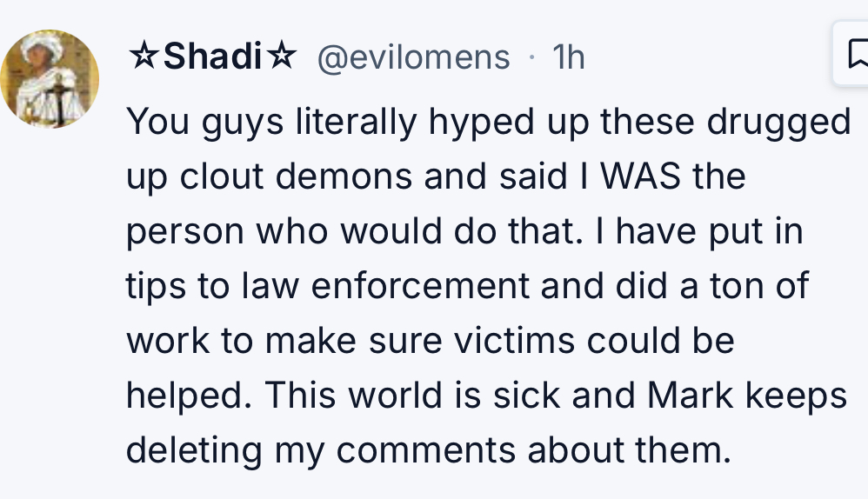Click the star icon before Shadi
This screenshot has width=868, height=499.
(144, 57)
